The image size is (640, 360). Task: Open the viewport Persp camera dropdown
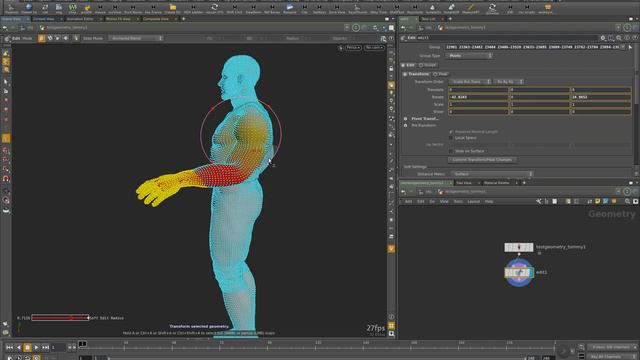click(353, 48)
